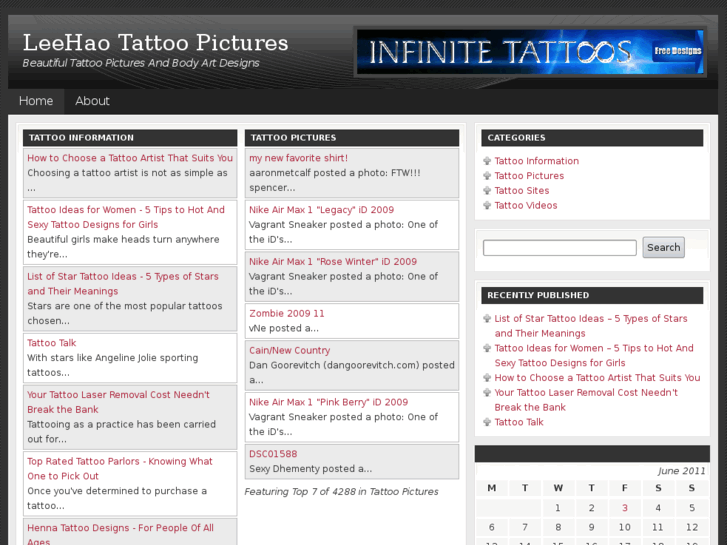The height and width of the screenshot is (545, 727).
Task: Click the TATTOO INFORMATION column header
Action: [130, 138]
